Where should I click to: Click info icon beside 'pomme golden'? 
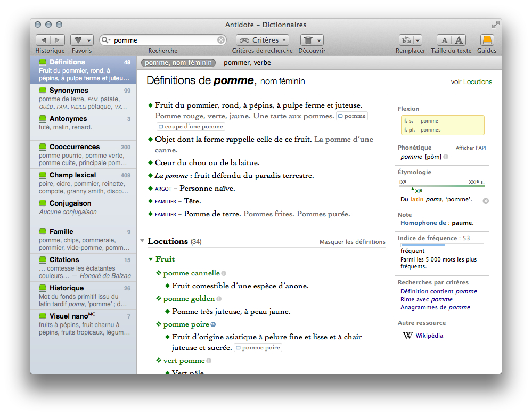point(219,299)
